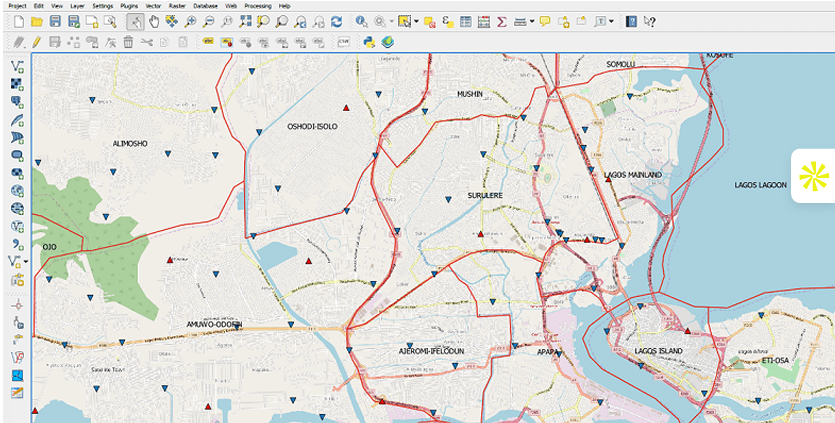The image size is (835, 423).
Task: Open the attribute table icon
Action: pos(466,21)
